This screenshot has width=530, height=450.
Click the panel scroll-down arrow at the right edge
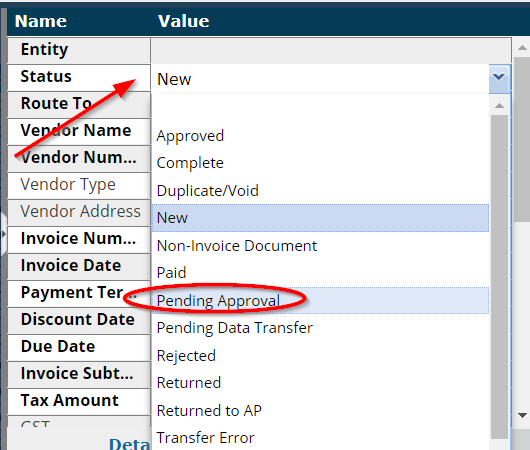(x=522, y=415)
